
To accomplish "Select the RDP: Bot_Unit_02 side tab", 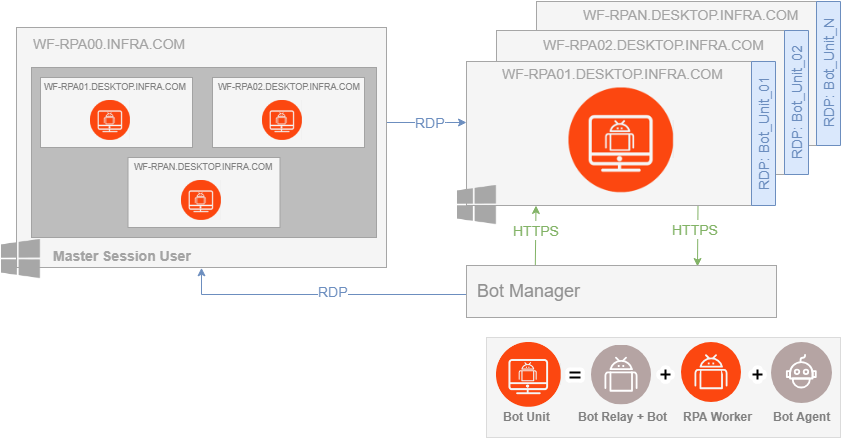I will point(797,102).
